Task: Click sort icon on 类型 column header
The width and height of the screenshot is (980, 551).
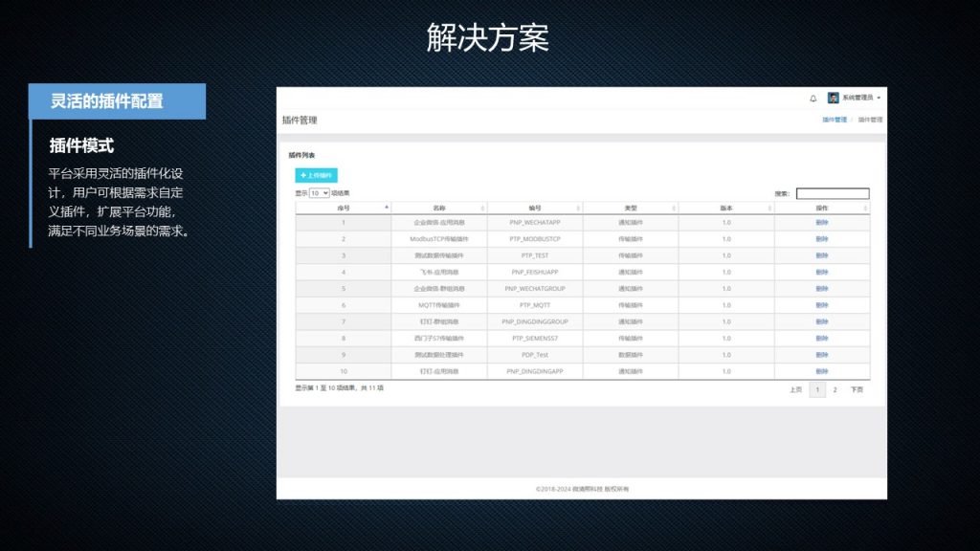Action: pos(674,207)
